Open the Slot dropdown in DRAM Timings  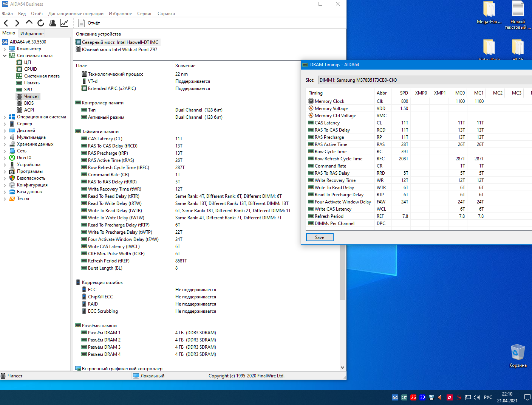pyautogui.click(x=425, y=80)
